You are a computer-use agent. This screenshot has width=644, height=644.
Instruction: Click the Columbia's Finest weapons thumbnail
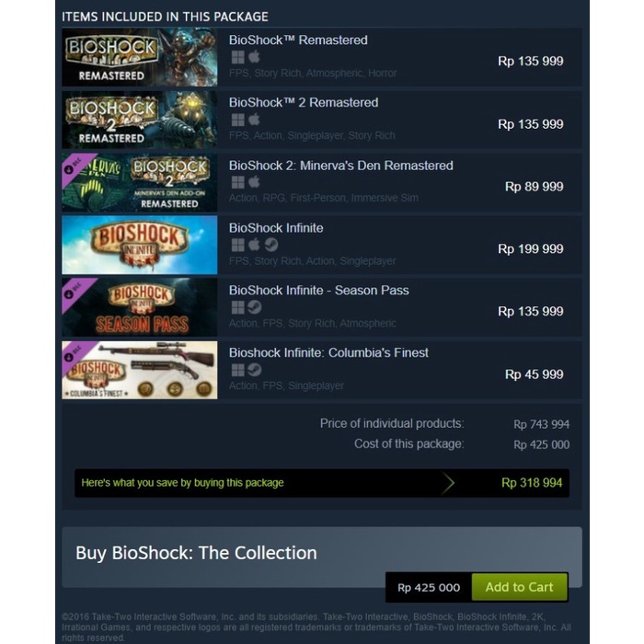140,370
